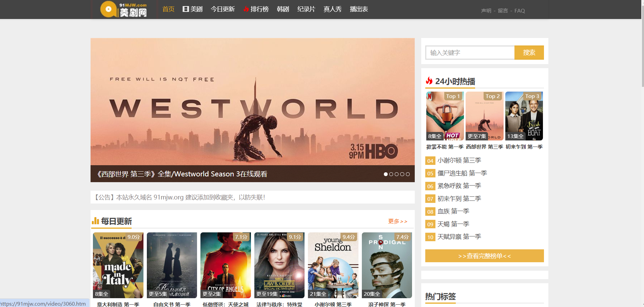Open the 意大利制造 第一季 title link

click(118, 304)
